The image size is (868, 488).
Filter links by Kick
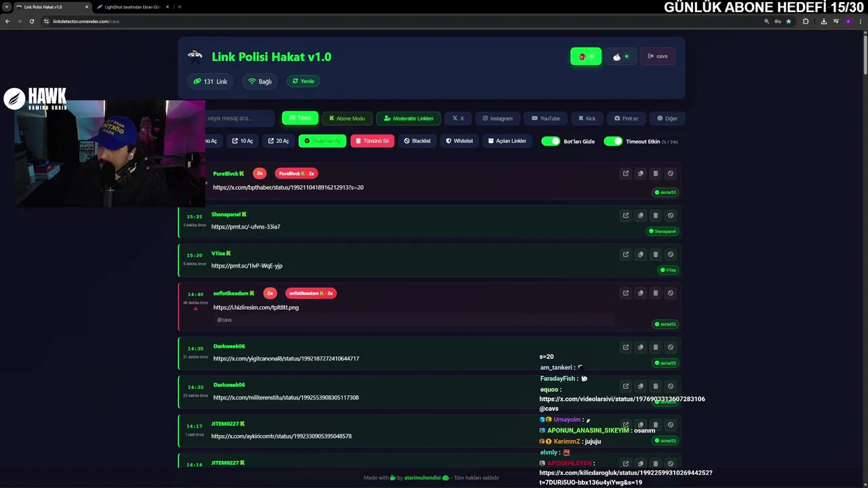click(x=587, y=118)
